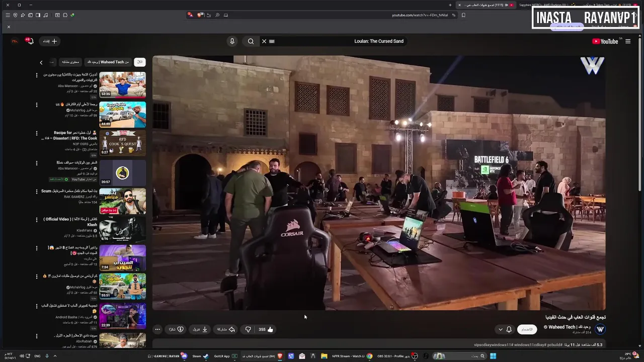This screenshot has width=644, height=362.
Task: Click the Windows Start button
Action: [x=493, y=356]
